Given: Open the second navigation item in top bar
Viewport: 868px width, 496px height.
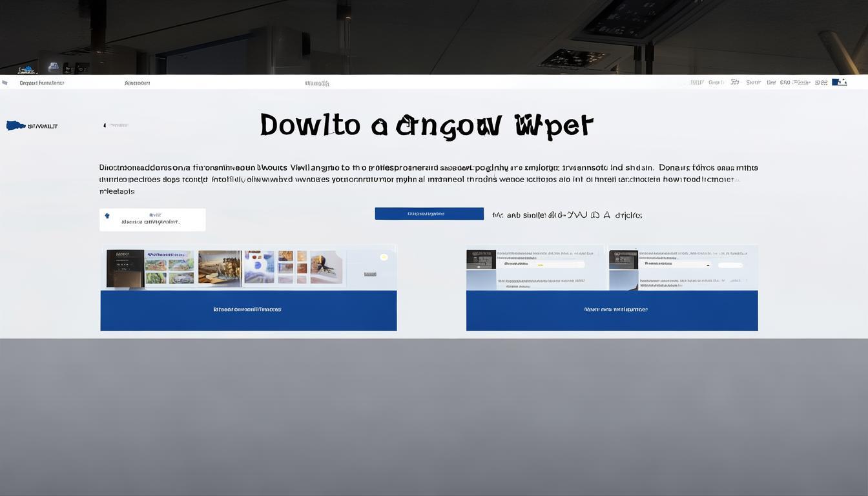Looking at the screenshot, I should click(137, 83).
